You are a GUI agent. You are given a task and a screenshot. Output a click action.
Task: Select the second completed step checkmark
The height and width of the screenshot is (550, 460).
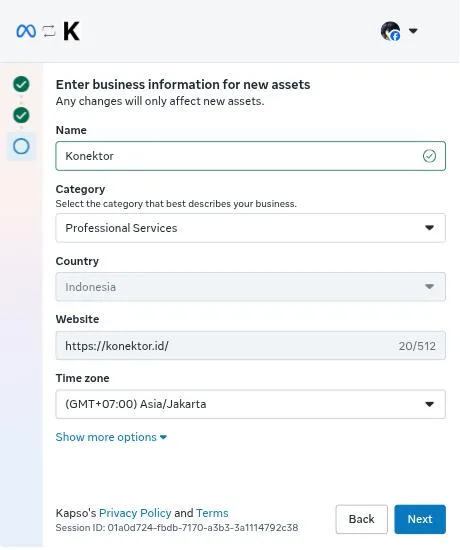21,115
